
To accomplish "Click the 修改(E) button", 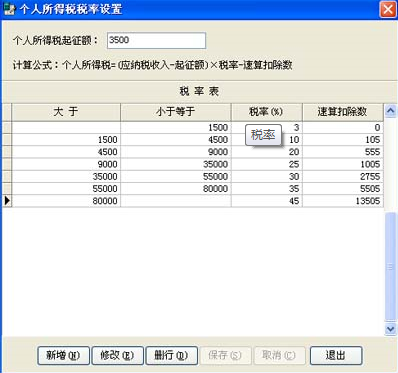I will coord(117,355).
